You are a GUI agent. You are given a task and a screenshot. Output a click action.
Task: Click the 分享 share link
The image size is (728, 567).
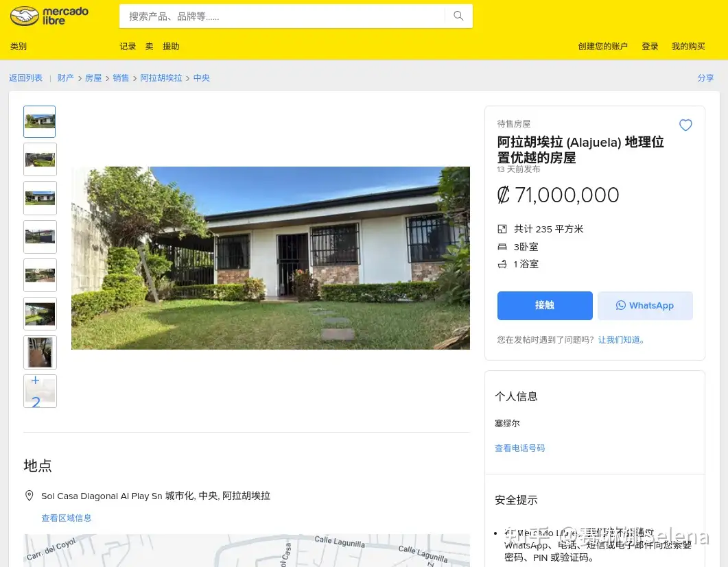[x=705, y=78]
